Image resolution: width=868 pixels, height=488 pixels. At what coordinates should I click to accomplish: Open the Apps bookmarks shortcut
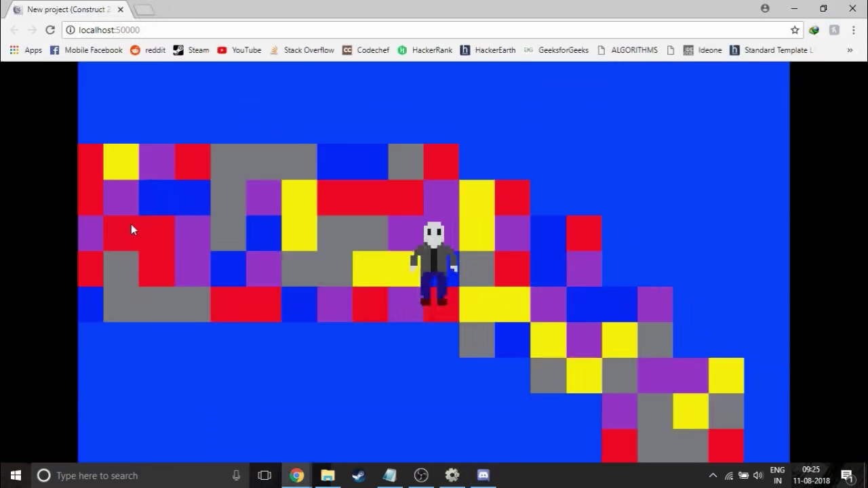[26, 50]
